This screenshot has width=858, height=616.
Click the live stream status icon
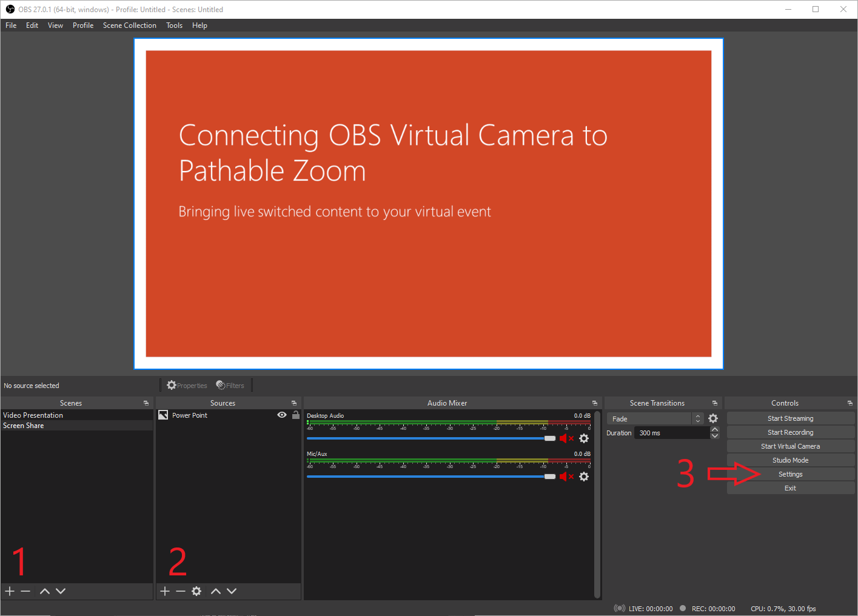coord(620,608)
